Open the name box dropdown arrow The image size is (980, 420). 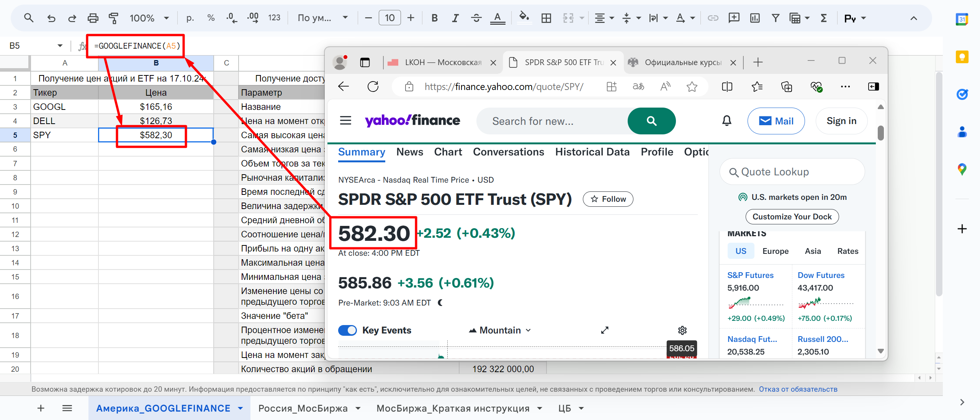pyautogui.click(x=60, y=46)
